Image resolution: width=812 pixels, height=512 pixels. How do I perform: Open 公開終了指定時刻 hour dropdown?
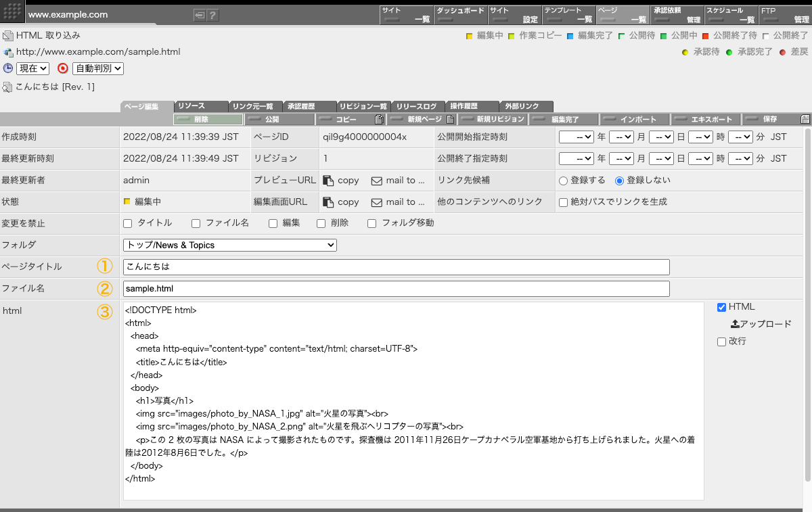[x=700, y=158]
